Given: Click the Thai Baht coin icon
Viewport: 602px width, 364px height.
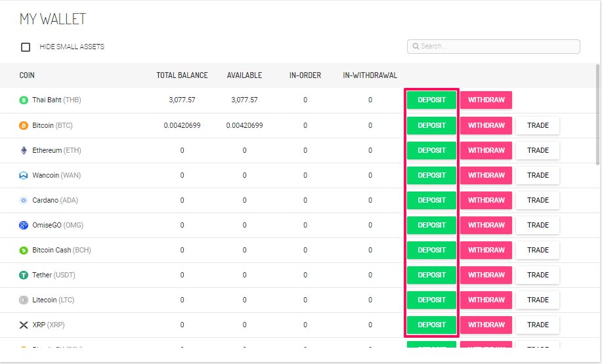Looking at the screenshot, I should tap(24, 100).
